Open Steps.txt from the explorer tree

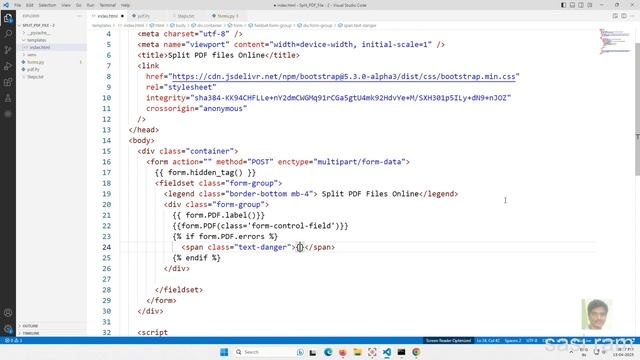pos(36,77)
